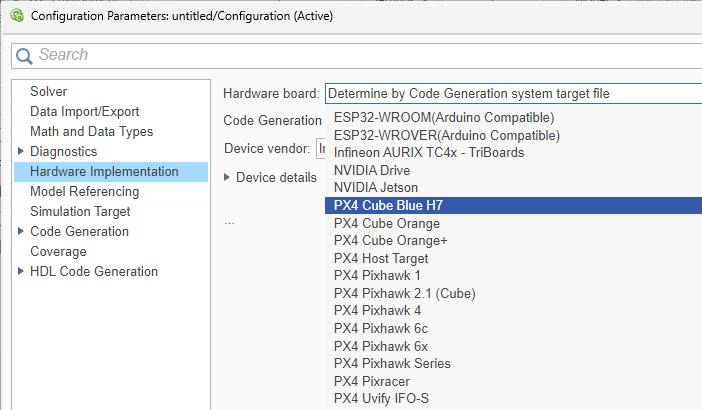This screenshot has width=702, height=410.
Task: Click the Configuration Parameters window icon
Action: pos(15,16)
